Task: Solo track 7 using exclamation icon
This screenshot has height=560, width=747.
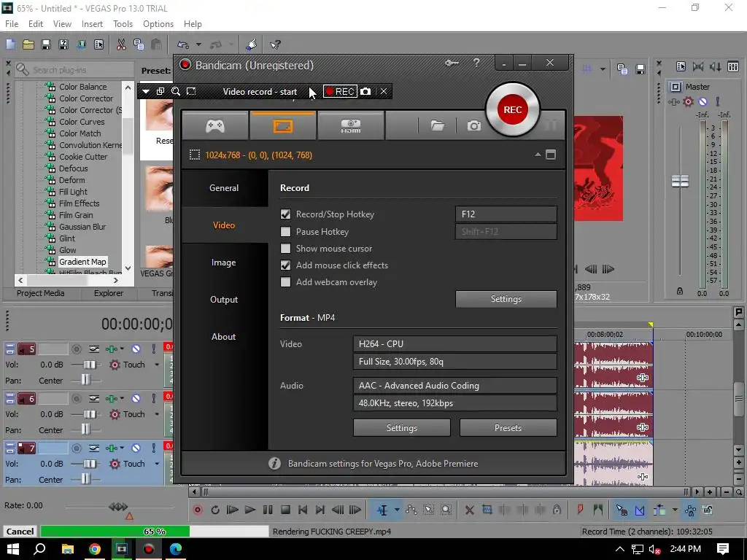Action: [x=153, y=448]
